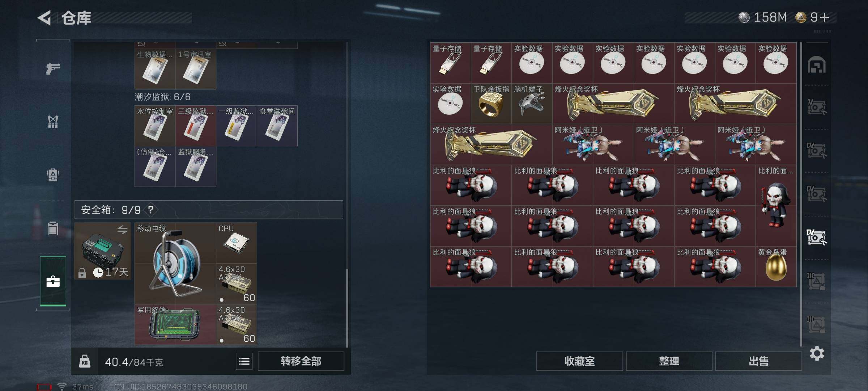Click 转移全部 to transfer all items
The image size is (868, 391).
point(301,361)
